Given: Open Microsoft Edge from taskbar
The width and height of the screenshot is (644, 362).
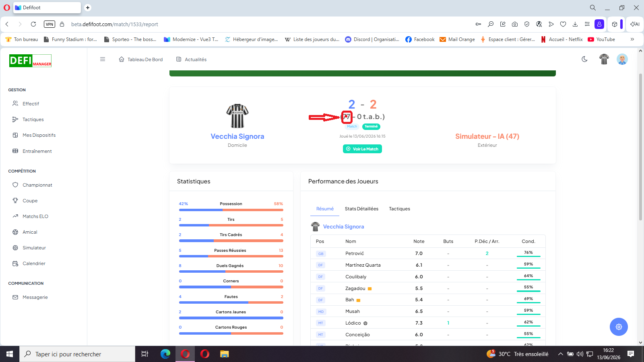Looking at the screenshot, I should click(165, 354).
